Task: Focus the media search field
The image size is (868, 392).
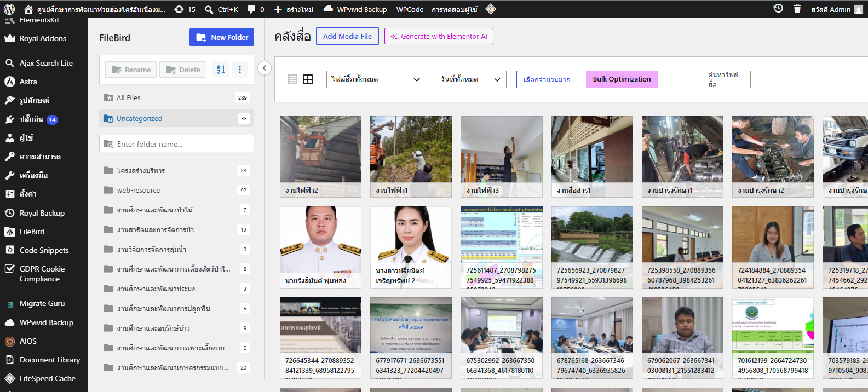Action: pyautogui.click(x=809, y=79)
